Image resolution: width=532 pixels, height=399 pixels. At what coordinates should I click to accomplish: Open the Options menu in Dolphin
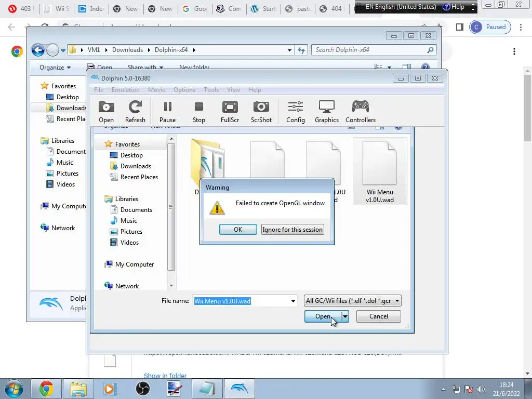pyautogui.click(x=184, y=90)
